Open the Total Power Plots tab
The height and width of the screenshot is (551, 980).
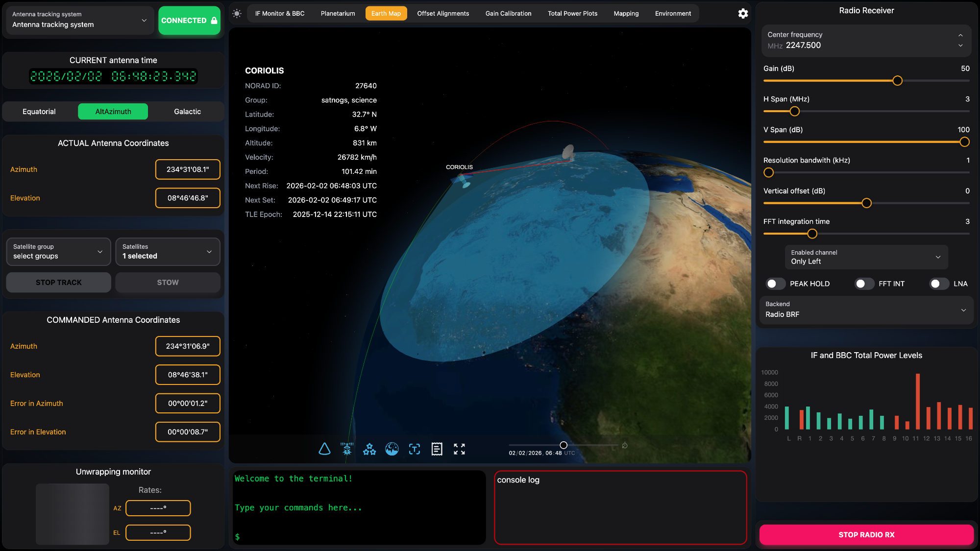point(572,13)
